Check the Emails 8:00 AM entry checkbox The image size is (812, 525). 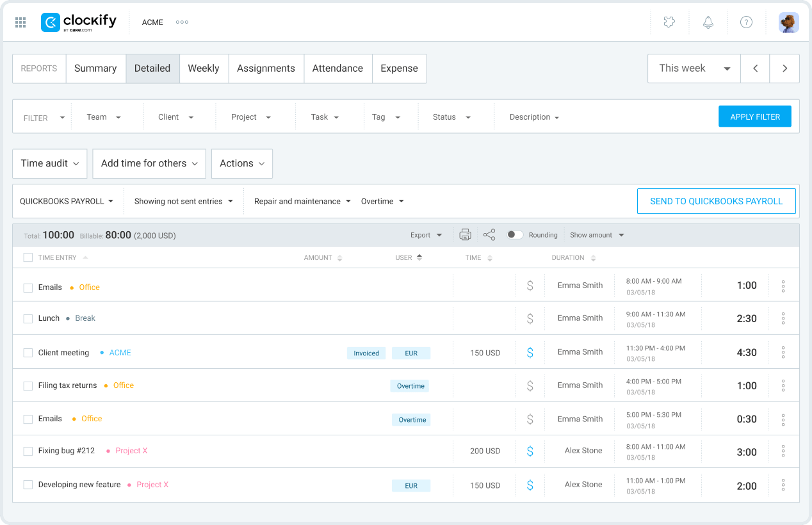(28, 288)
